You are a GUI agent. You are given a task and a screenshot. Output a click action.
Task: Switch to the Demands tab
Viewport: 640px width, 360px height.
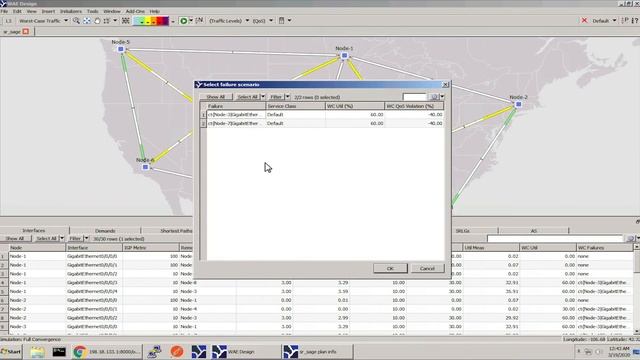tap(105, 231)
